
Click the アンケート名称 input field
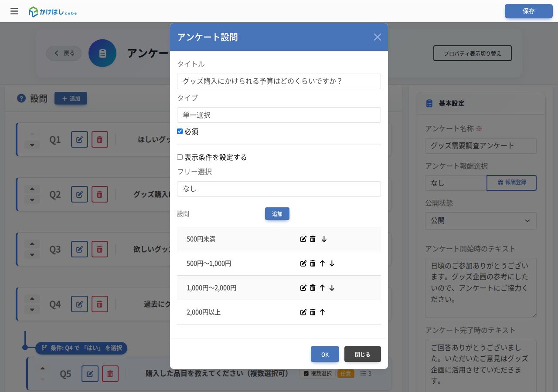[481, 146]
